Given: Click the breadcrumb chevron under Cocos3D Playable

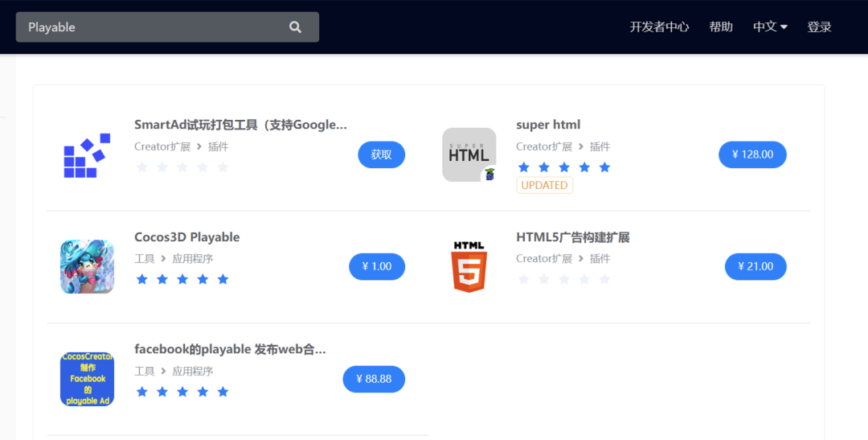Looking at the screenshot, I should click(x=163, y=259).
